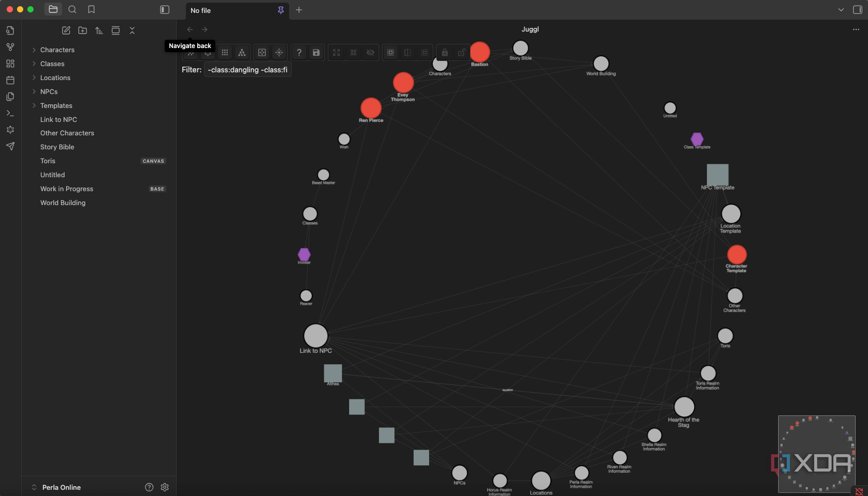Toggle the right sidebar
Screen dimensions: 868x496
tap(858, 10)
